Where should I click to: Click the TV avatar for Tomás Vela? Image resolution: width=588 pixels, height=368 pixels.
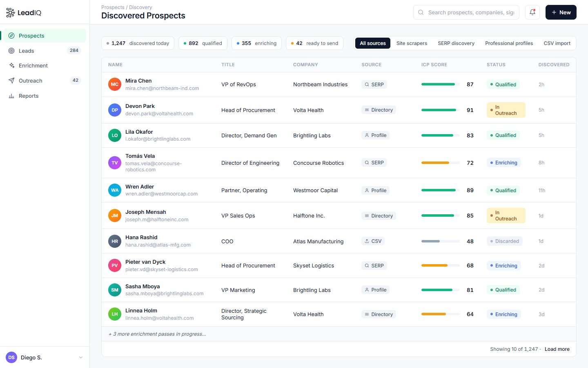pyautogui.click(x=115, y=163)
